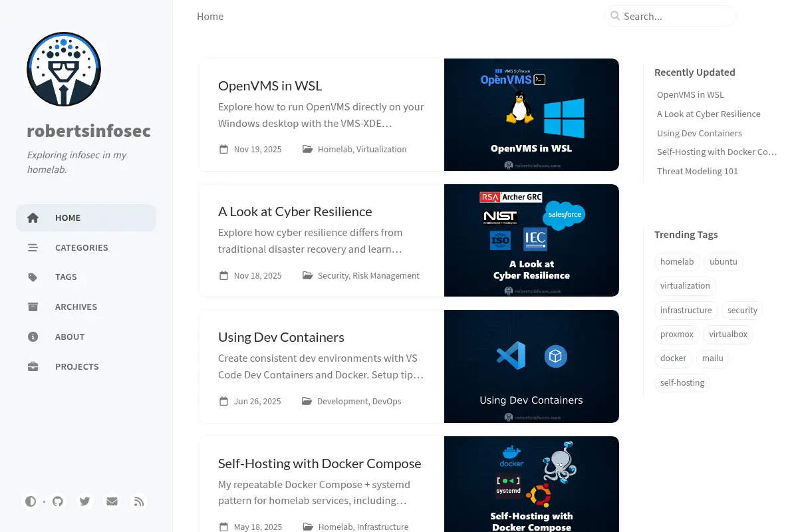798x532 pixels.
Task: Select the 'docker' trending tag
Action: [673, 358]
